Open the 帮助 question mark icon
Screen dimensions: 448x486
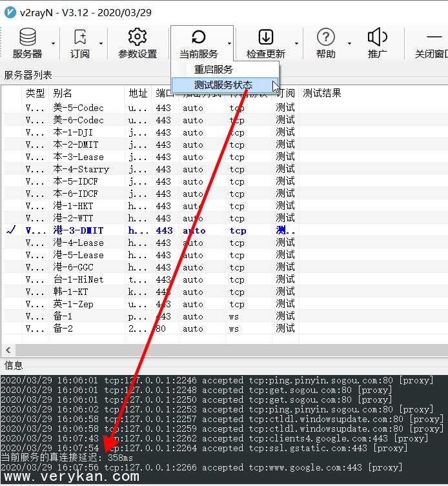tap(326, 37)
